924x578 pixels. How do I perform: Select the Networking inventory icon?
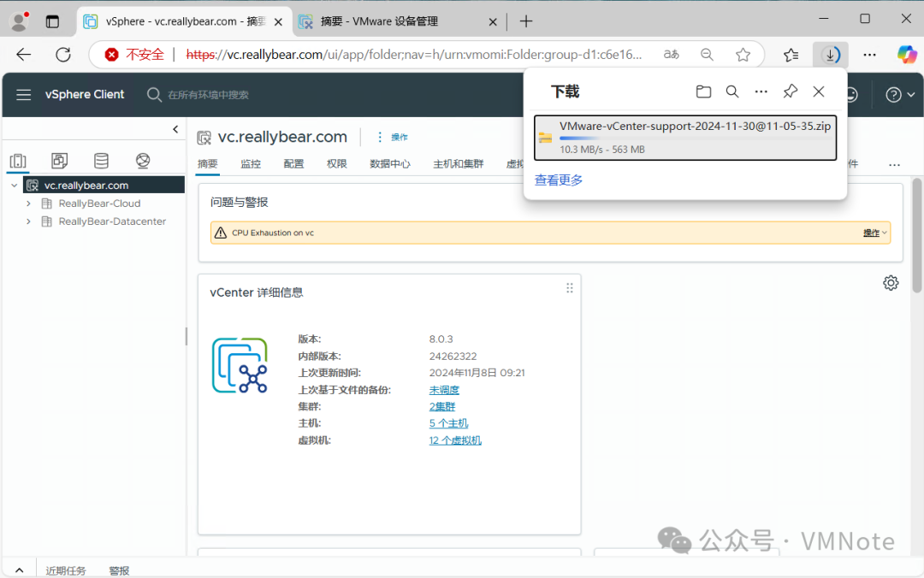(x=143, y=160)
